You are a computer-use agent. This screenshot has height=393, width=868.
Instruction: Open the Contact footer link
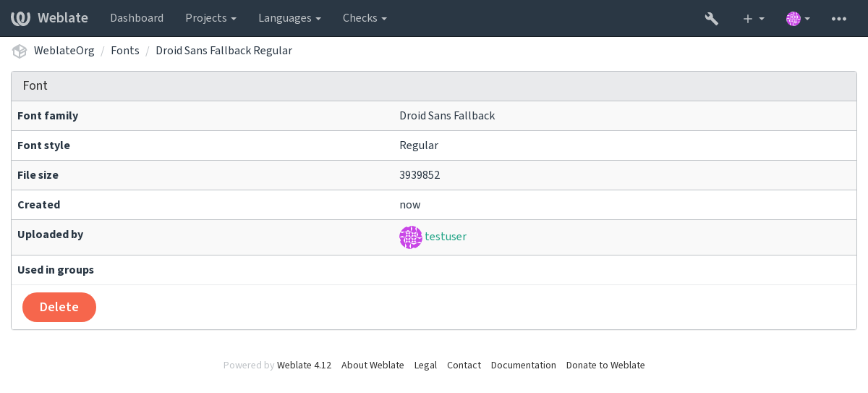tap(464, 365)
